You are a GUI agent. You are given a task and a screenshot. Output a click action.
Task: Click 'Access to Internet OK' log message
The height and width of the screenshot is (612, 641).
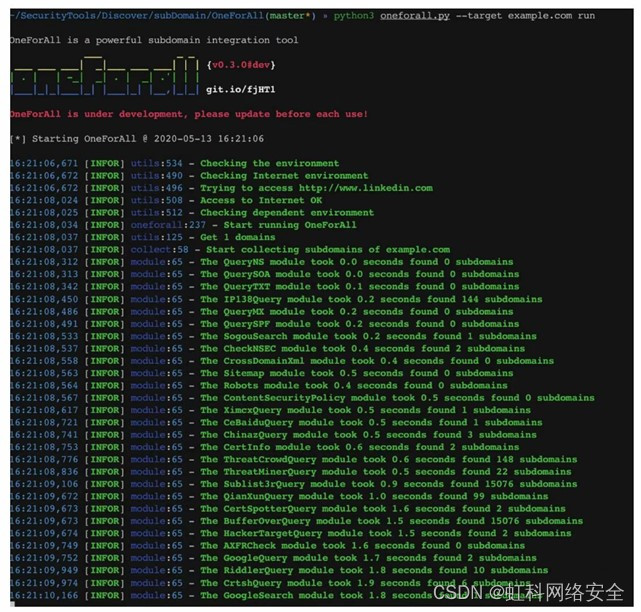(x=261, y=200)
